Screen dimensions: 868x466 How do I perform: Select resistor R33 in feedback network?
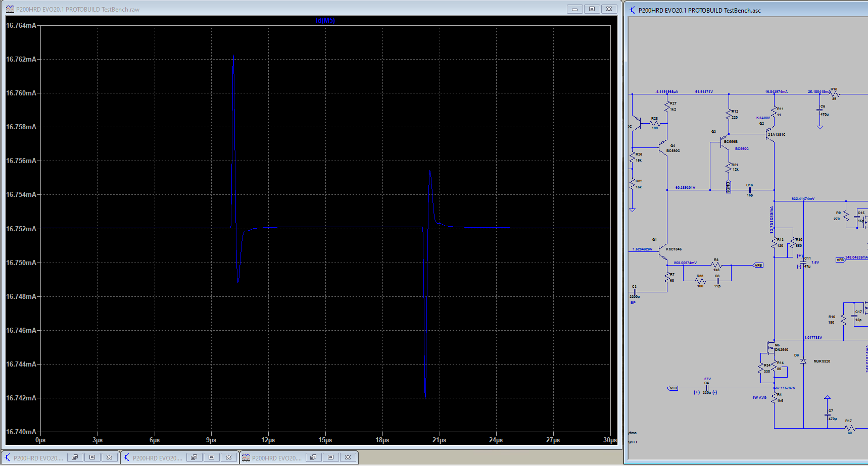pos(700,281)
